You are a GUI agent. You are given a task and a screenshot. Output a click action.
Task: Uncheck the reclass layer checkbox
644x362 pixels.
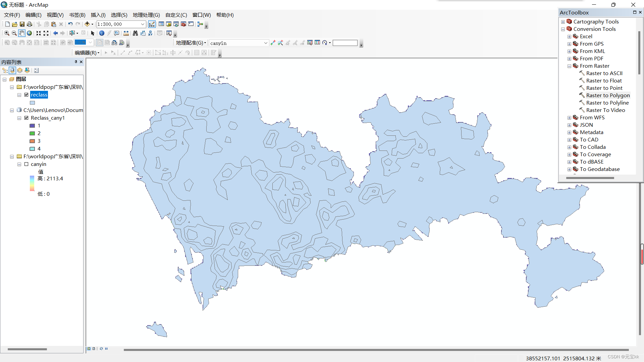tap(26, 95)
